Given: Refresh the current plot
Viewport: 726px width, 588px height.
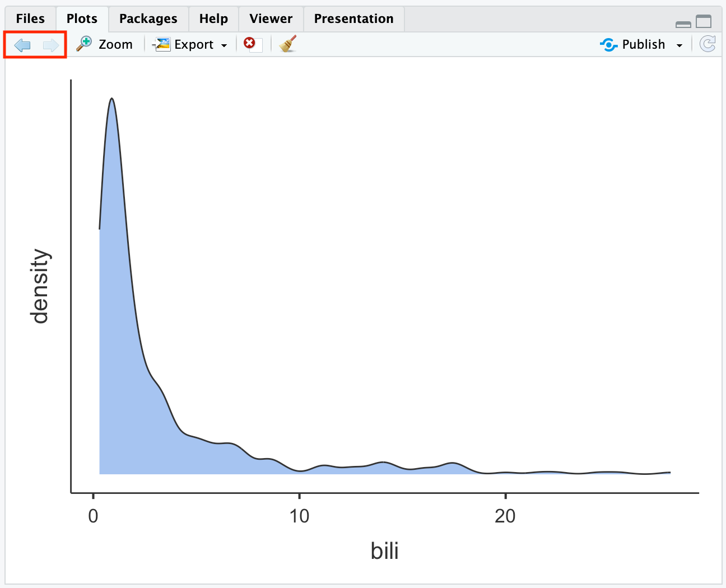Looking at the screenshot, I should click(x=708, y=44).
